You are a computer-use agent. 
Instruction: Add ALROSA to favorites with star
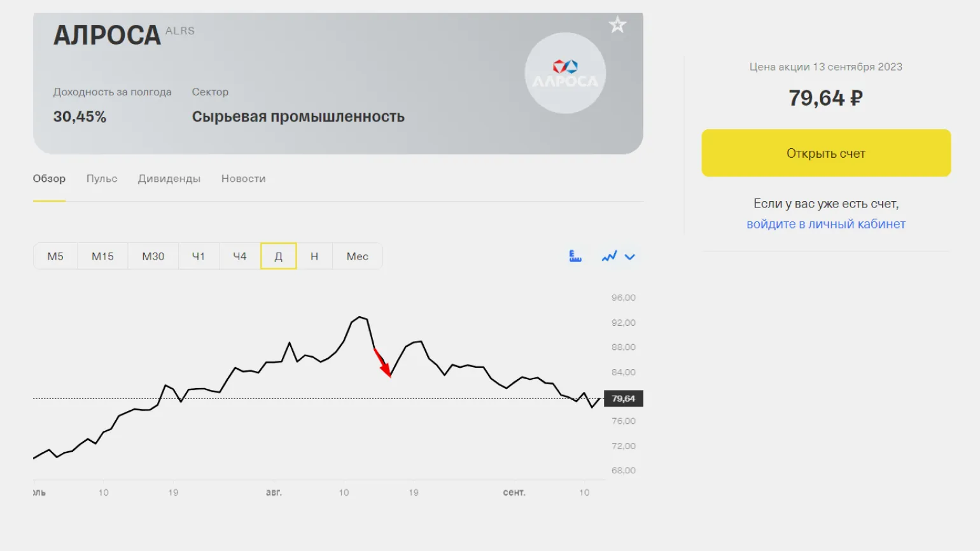tap(617, 25)
